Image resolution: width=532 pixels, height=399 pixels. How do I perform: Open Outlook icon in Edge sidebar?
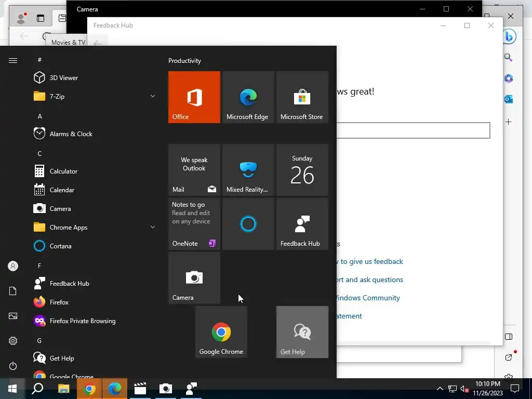508,99
